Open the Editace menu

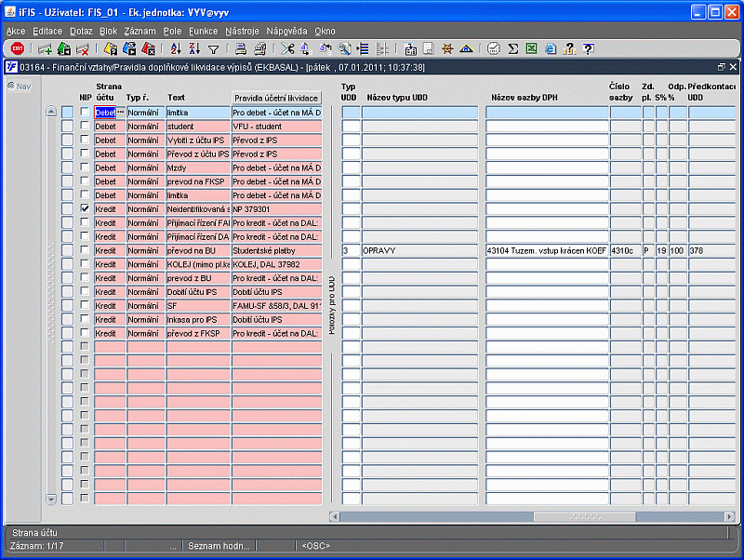[47, 32]
